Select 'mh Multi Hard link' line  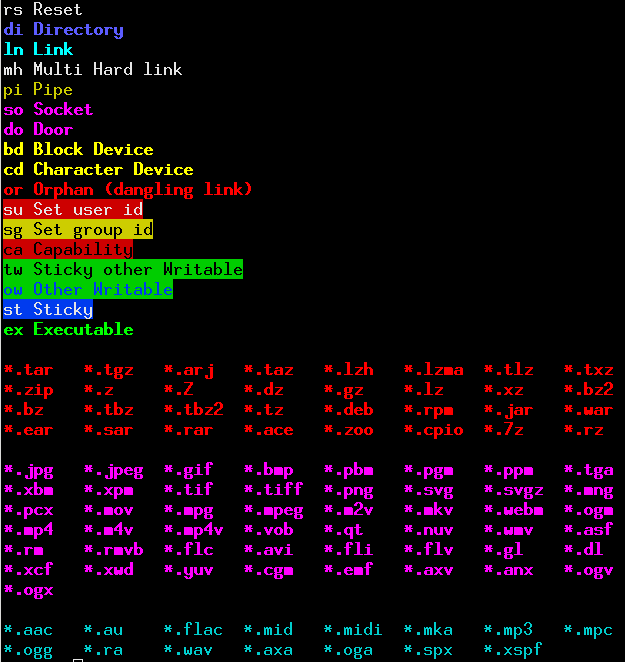click(93, 69)
